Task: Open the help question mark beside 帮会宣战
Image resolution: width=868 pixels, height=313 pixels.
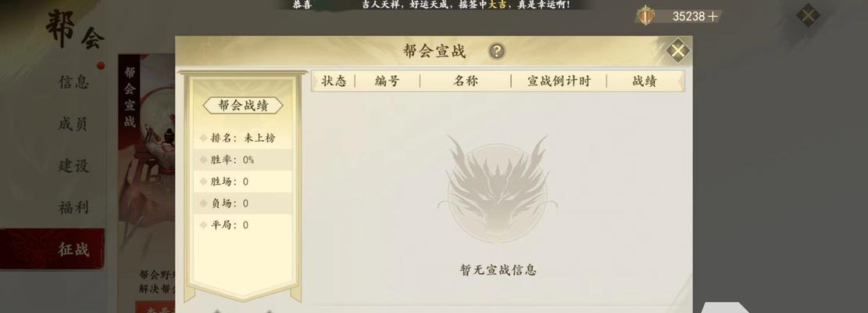Action: (x=497, y=51)
